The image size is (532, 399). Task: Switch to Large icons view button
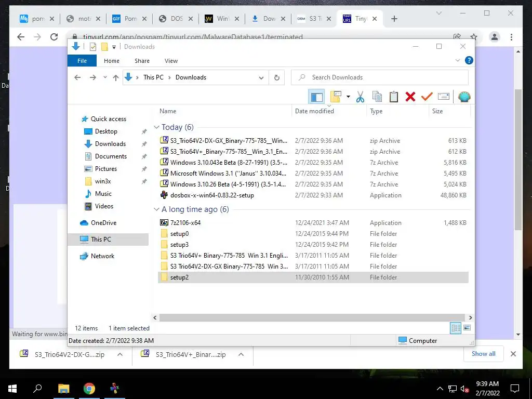[x=467, y=328]
